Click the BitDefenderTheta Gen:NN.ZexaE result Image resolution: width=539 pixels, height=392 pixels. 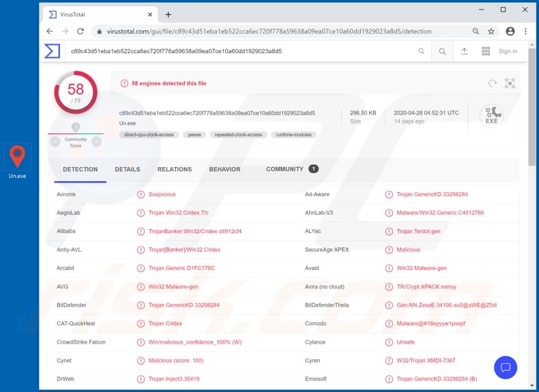point(447,305)
